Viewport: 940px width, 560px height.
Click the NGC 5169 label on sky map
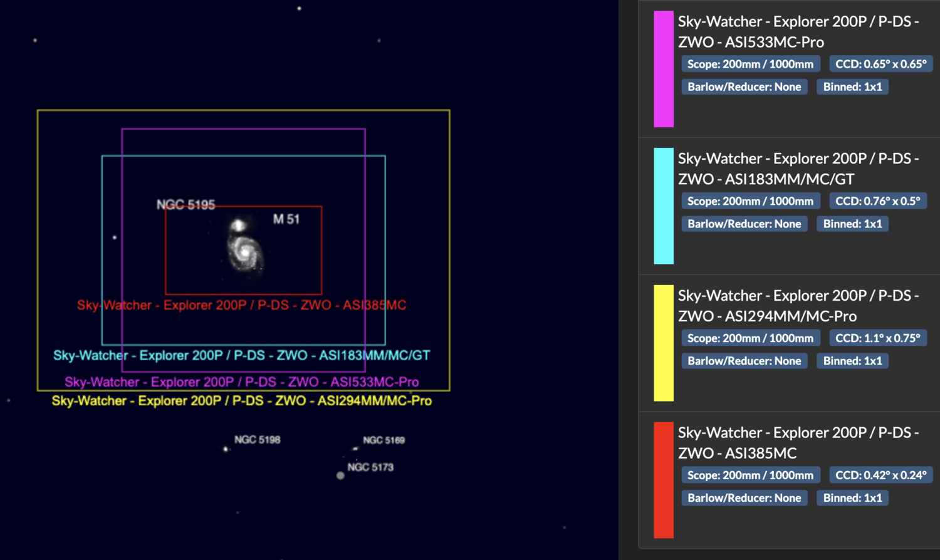384,440
